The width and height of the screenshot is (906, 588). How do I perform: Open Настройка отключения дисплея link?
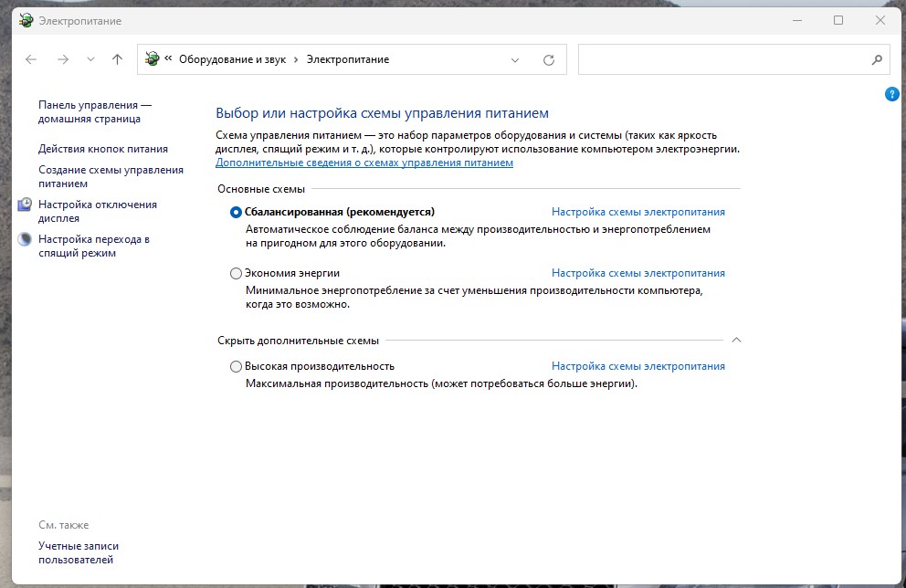tap(98, 212)
